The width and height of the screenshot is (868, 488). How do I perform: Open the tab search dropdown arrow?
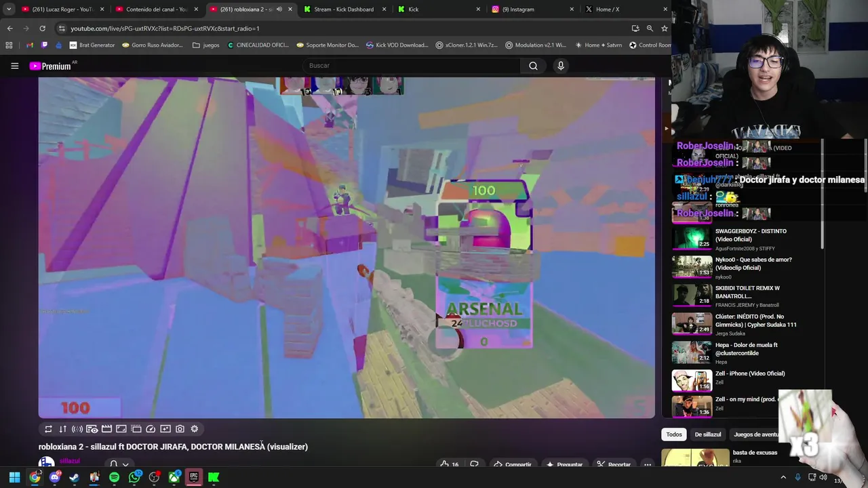click(x=9, y=9)
